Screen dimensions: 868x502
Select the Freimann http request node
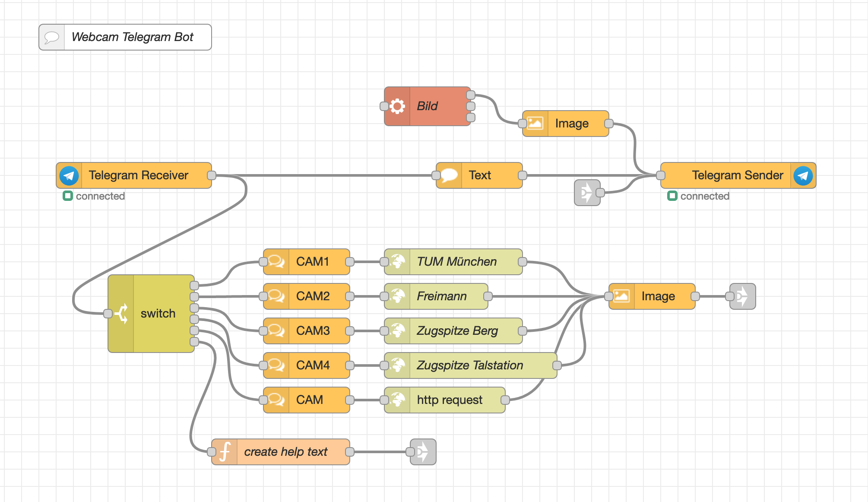click(441, 296)
